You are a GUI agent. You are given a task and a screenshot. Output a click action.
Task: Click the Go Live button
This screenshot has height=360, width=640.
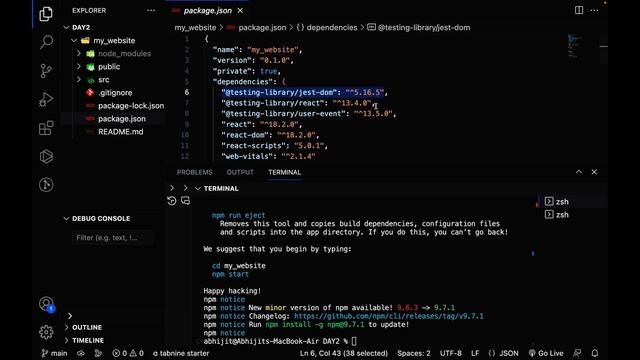click(x=546, y=353)
